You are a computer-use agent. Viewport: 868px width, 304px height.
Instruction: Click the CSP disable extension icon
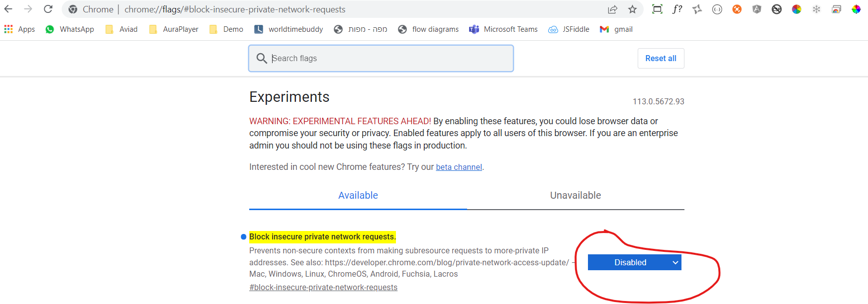776,9
